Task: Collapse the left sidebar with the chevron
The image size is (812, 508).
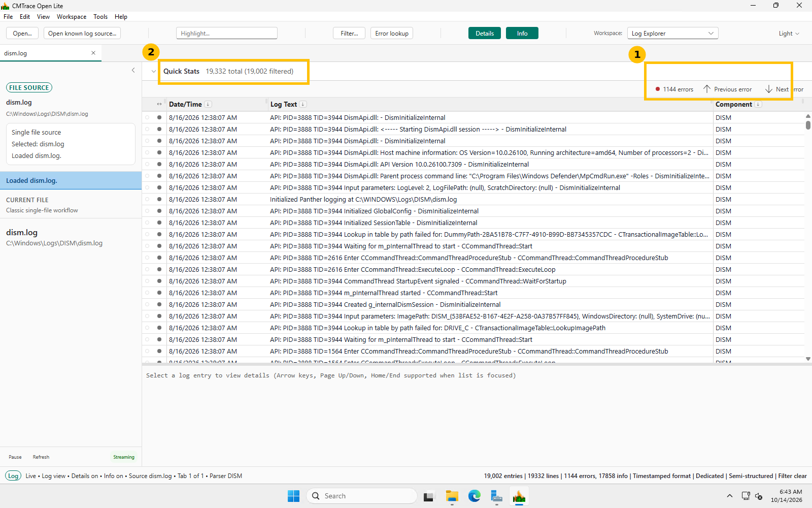Action: 133,70
